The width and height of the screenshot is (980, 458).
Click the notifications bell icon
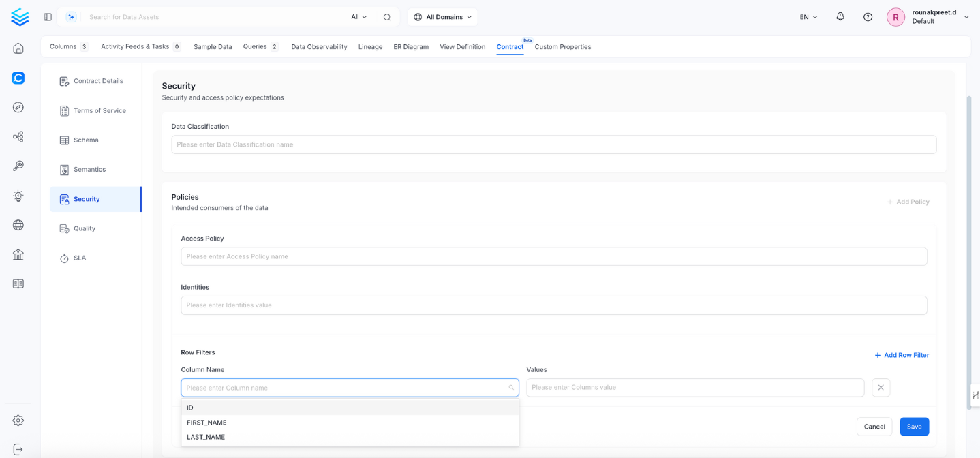[840, 17]
